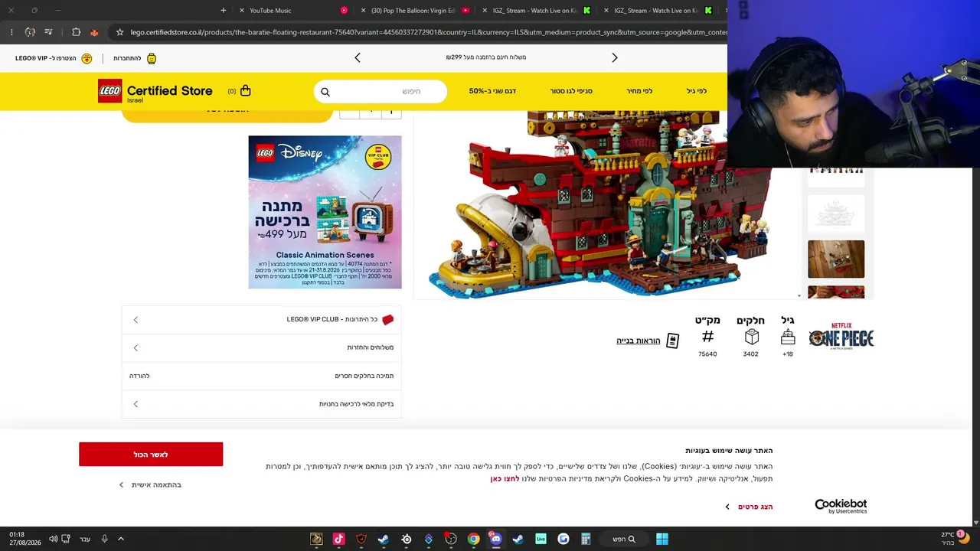
Task: Click the One Piece Netflix logo
Action: pos(841,335)
